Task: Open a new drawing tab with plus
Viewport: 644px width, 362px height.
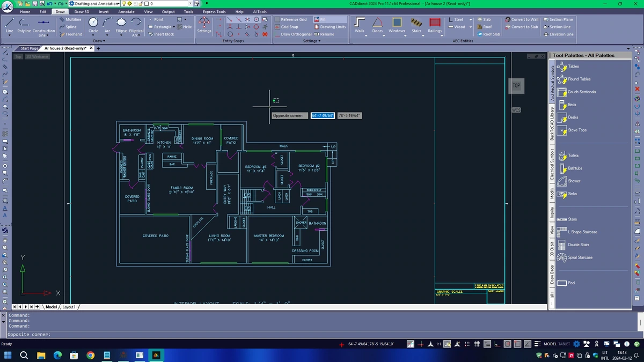Action: click(x=99, y=48)
